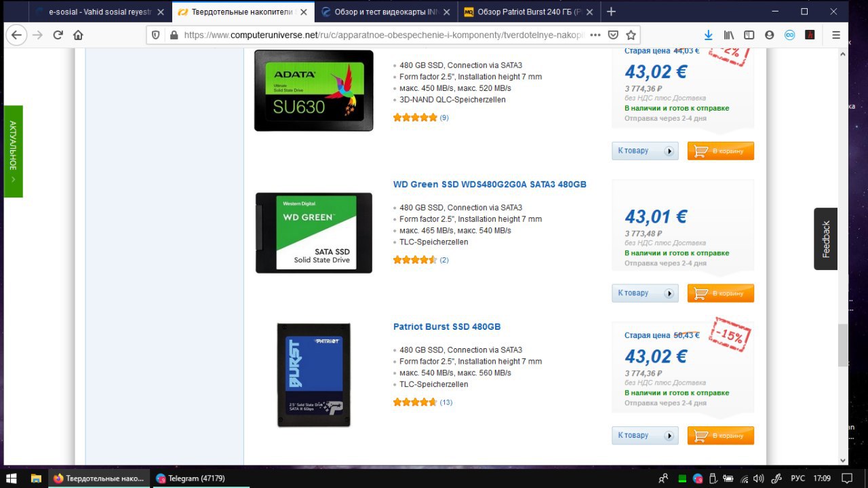Add Patriot Burst SSD to cart with В корзину
The width and height of the screenshot is (868, 488).
coord(721,436)
